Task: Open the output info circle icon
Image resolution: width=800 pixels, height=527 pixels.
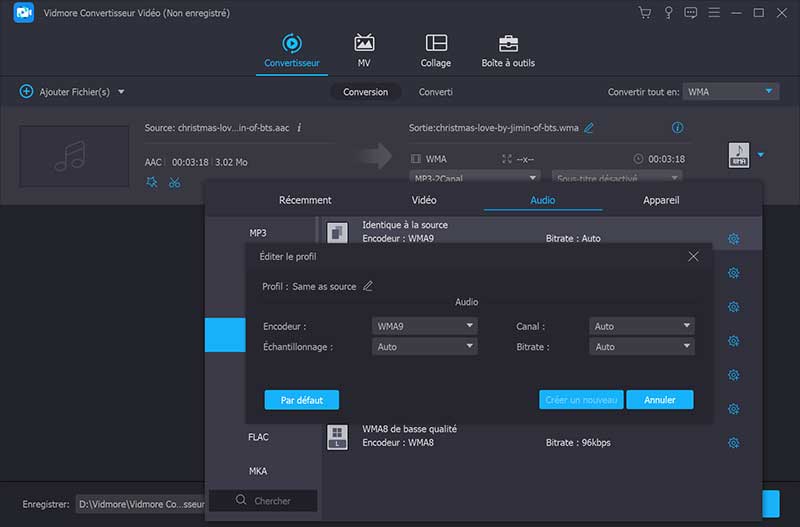Action: pyautogui.click(x=677, y=128)
